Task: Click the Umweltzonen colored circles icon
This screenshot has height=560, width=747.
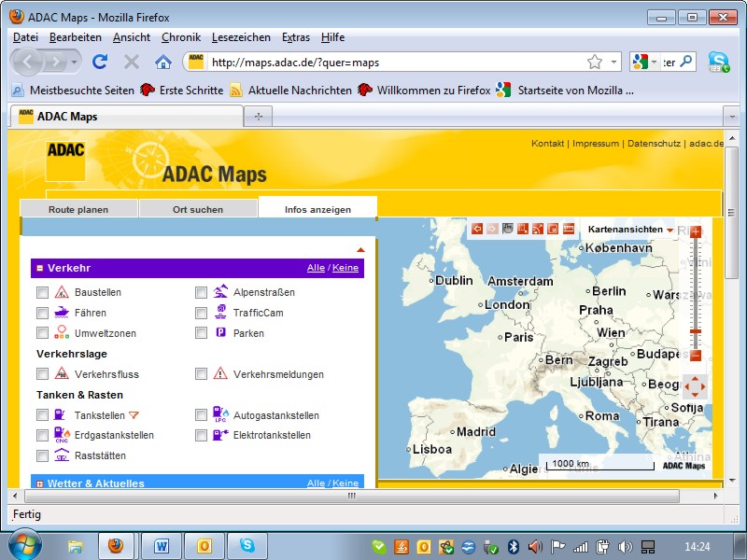Action: [x=62, y=332]
